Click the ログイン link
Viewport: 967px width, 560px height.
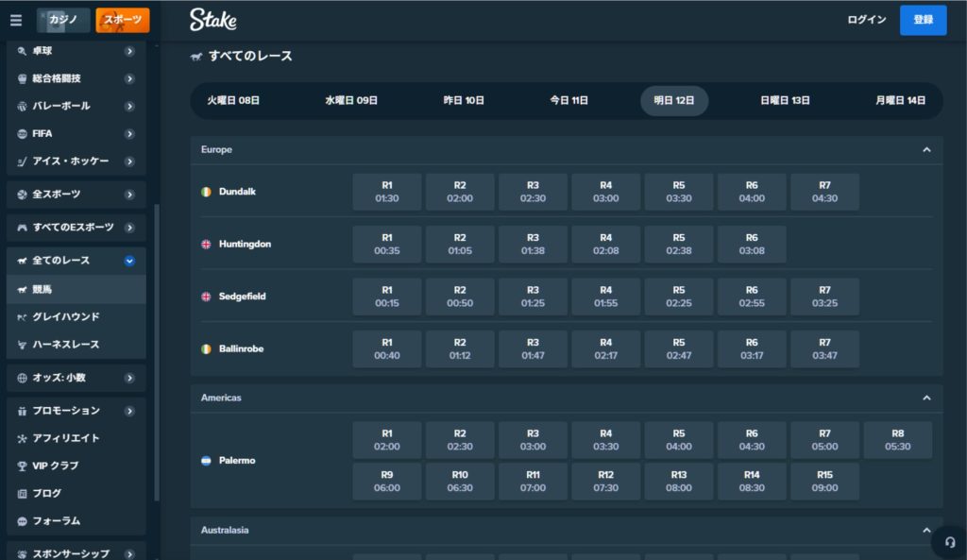click(867, 20)
